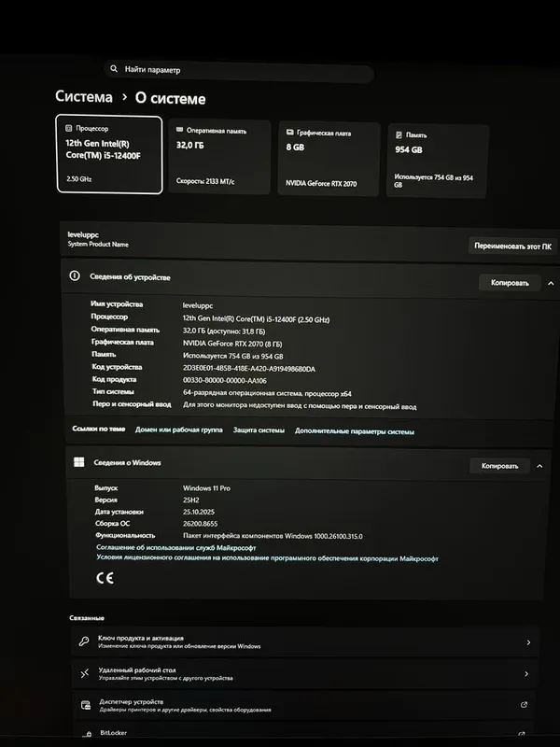The height and width of the screenshot is (747, 560).
Task: Collapse the Сведения об устройстве section
Action: pos(551,284)
